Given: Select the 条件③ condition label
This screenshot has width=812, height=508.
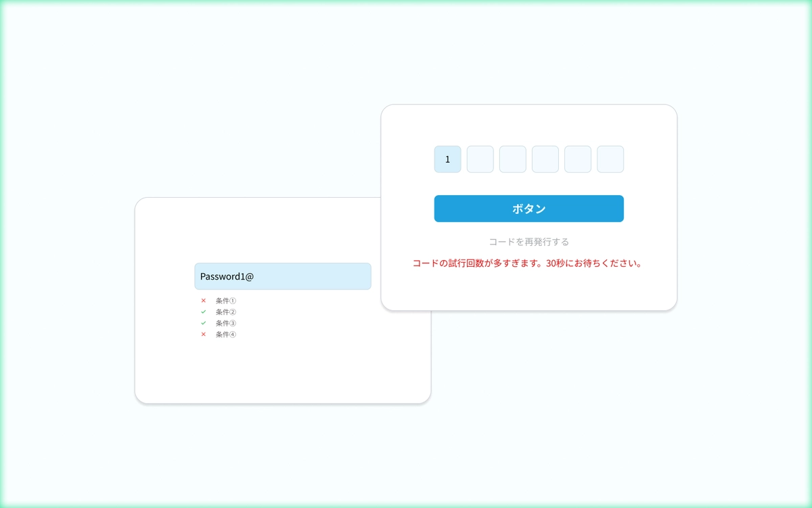Looking at the screenshot, I should click(x=225, y=323).
